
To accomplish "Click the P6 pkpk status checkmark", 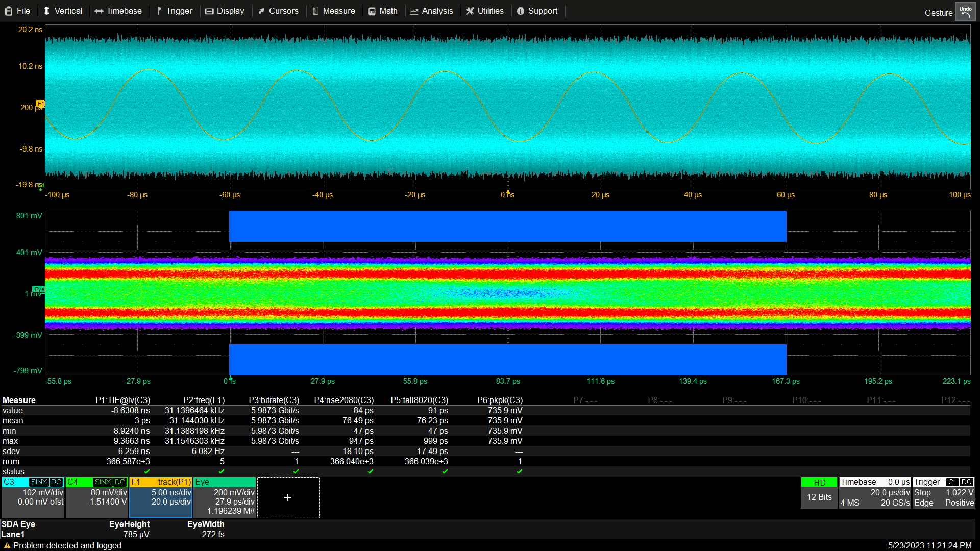I will [x=520, y=471].
